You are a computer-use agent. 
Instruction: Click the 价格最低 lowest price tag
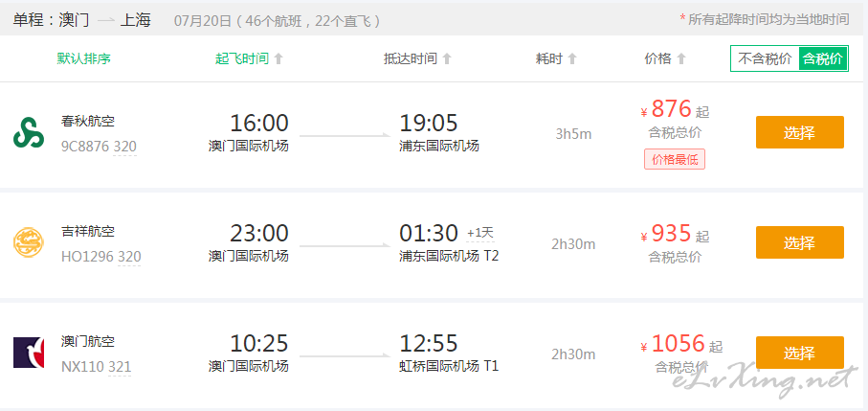tap(675, 160)
